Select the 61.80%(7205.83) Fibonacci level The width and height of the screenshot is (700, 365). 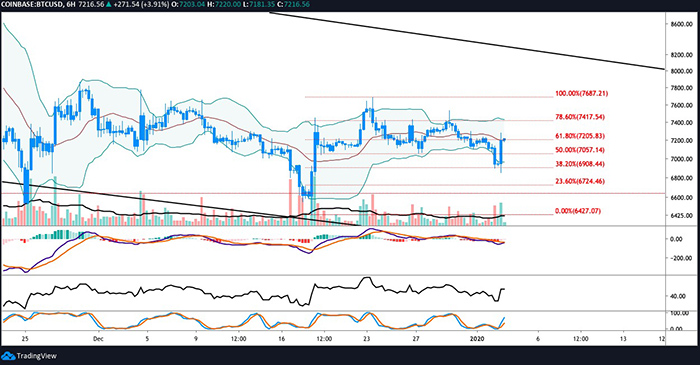[580, 136]
